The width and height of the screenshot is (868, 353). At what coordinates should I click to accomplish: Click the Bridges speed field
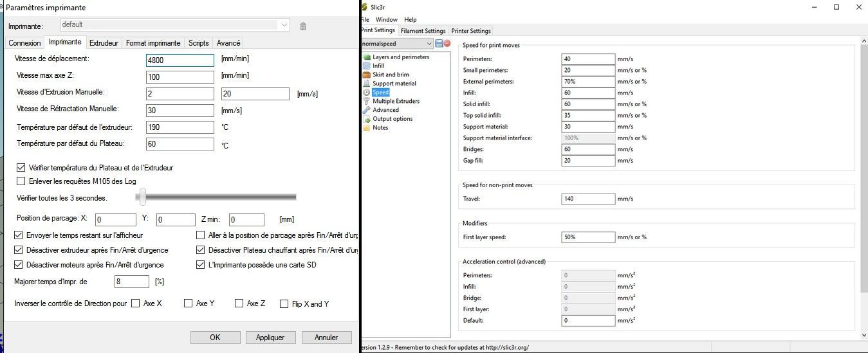(588, 149)
